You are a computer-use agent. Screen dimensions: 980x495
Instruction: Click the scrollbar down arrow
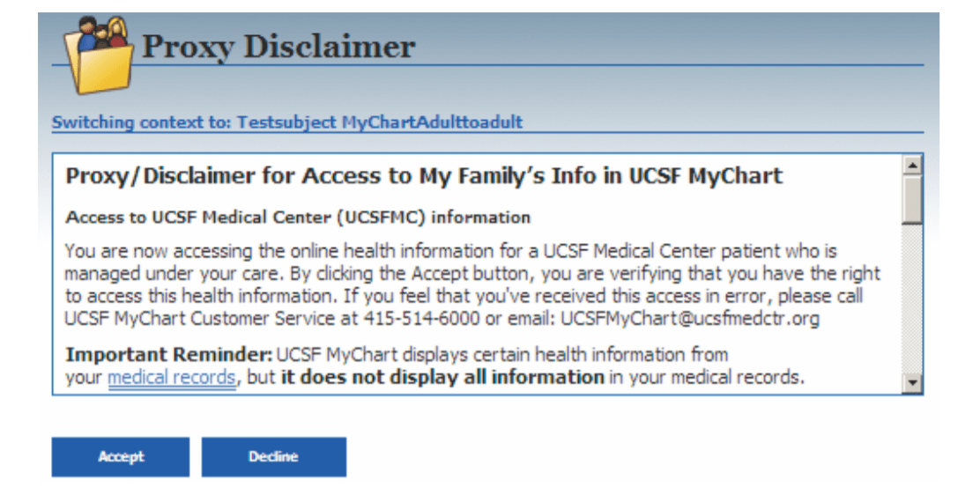(913, 382)
